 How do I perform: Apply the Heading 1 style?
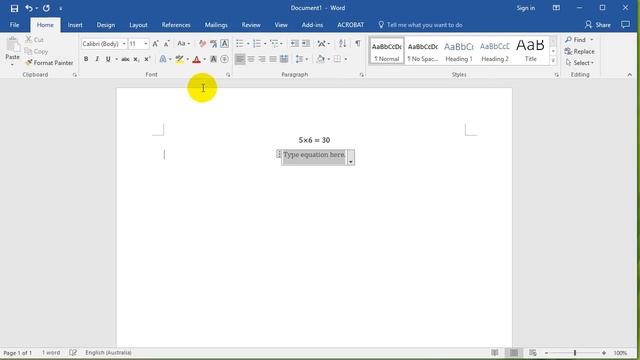[459, 51]
